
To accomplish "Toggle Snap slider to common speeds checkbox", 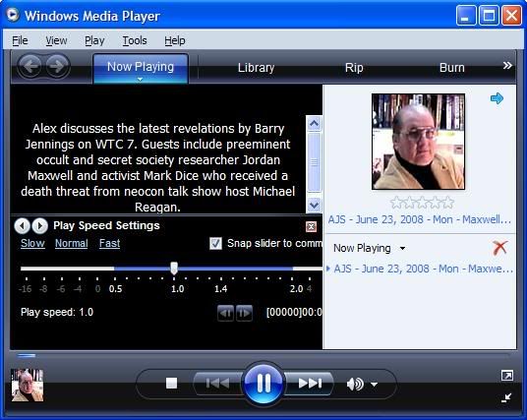I will tap(215, 243).
